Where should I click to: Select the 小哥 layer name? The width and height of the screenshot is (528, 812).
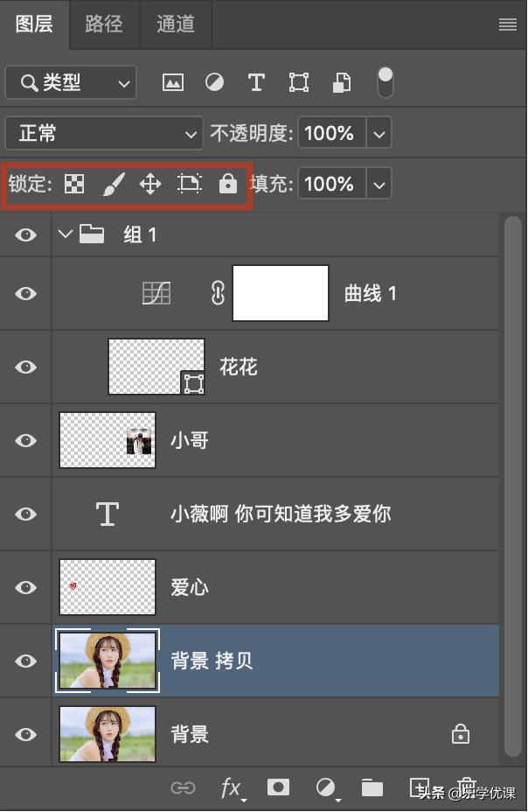click(x=190, y=441)
